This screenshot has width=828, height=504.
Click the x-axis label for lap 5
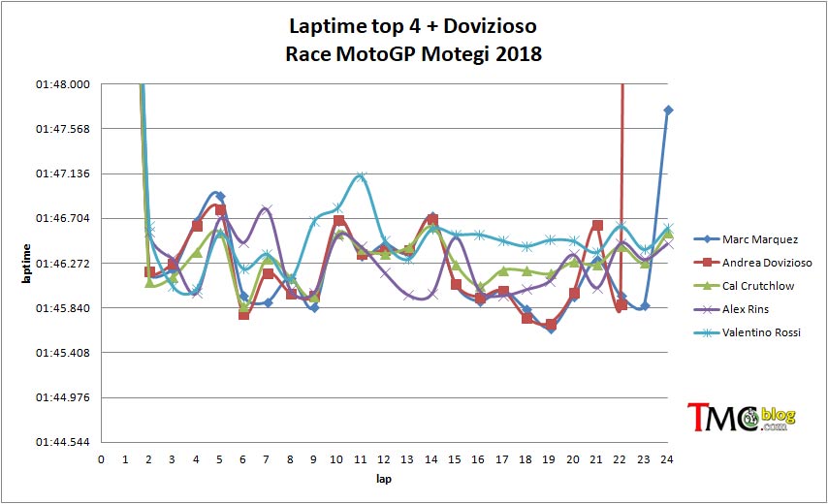click(219, 459)
